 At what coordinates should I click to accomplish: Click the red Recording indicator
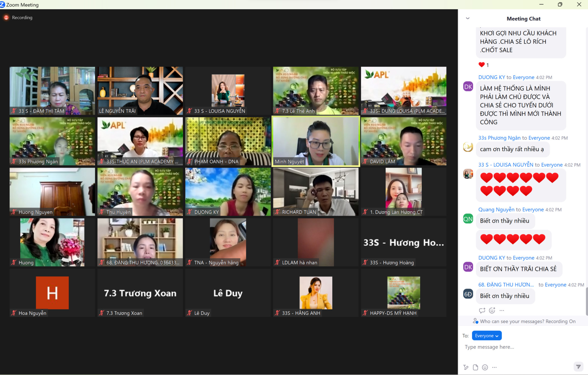point(6,18)
